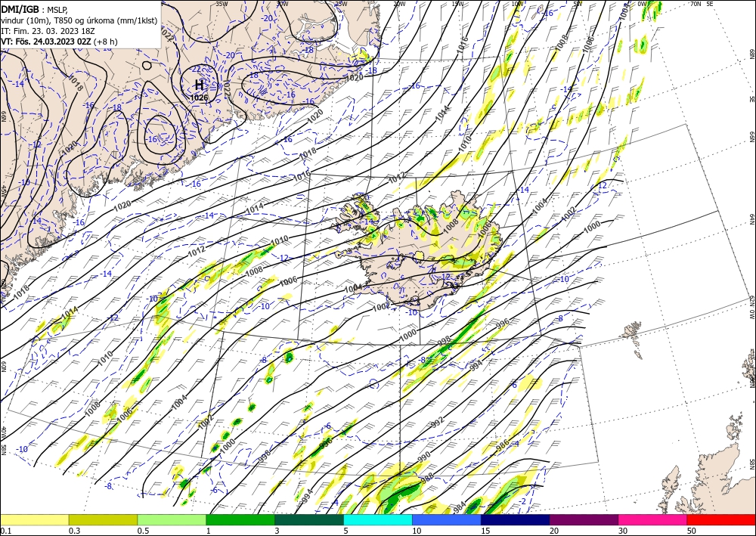756x536 pixels.
Task: Click the '986' isobar label
Action: coord(503,445)
